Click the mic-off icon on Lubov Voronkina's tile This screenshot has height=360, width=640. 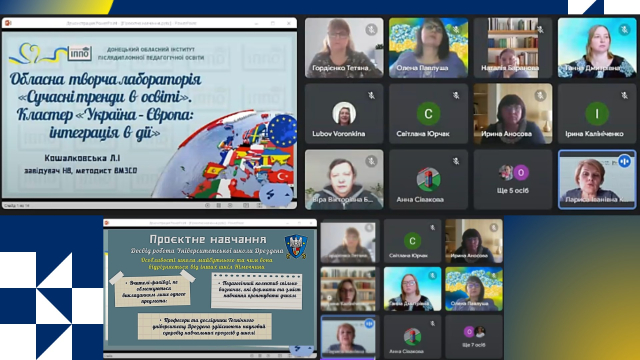(x=371, y=95)
